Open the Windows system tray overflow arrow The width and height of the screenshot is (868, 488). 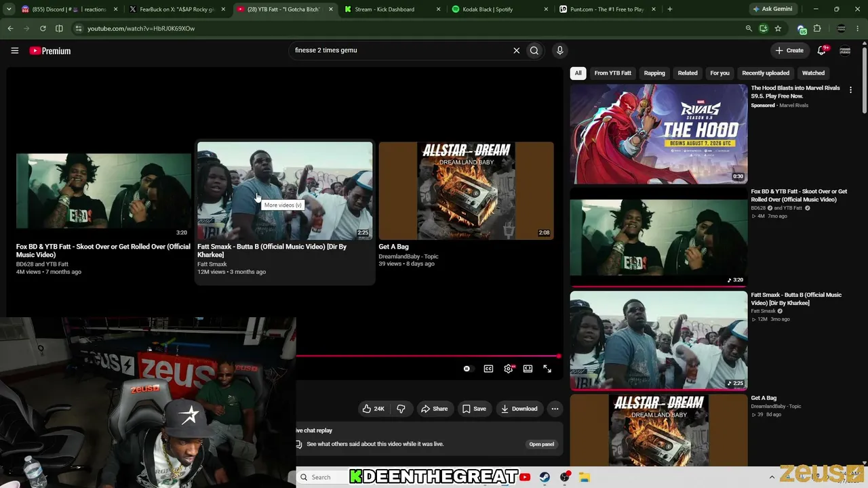tap(772, 477)
